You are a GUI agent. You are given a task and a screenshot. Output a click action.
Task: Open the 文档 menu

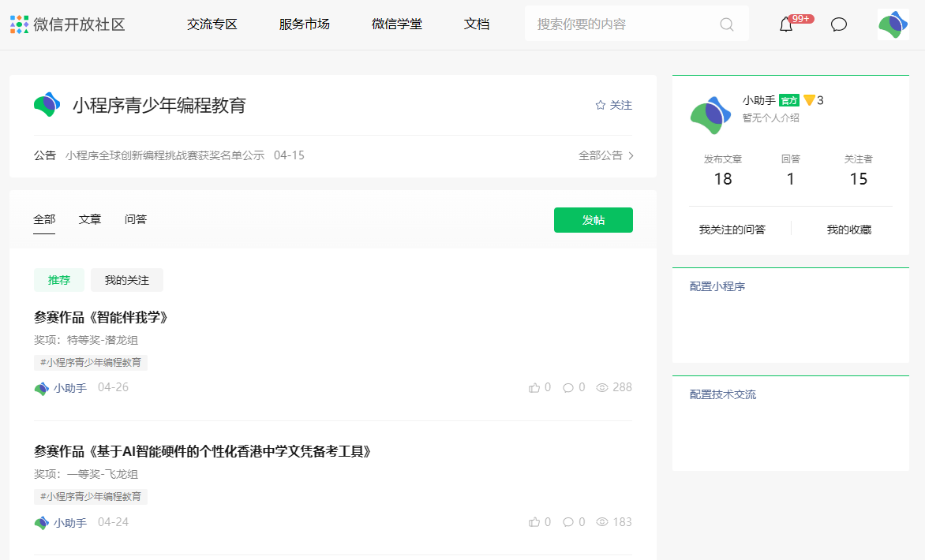point(477,24)
